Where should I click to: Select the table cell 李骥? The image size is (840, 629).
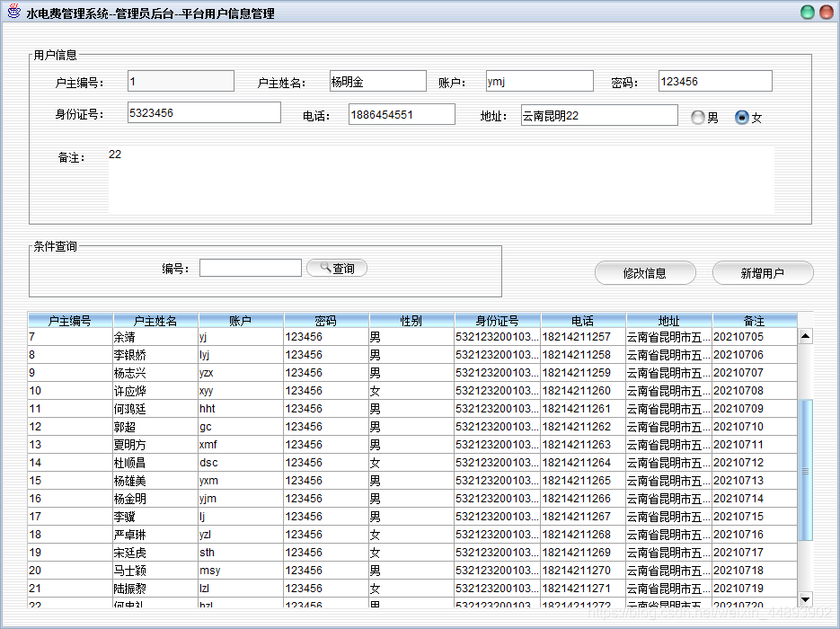[x=155, y=516]
